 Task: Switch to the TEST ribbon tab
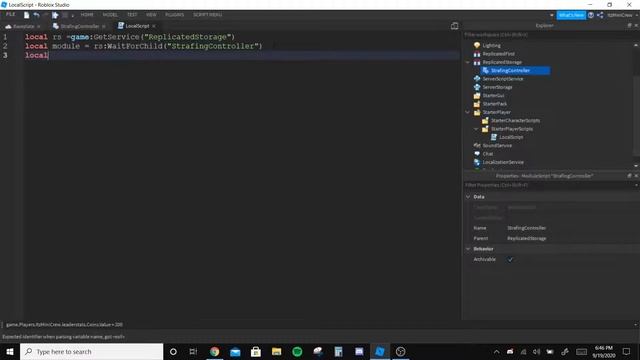point(132,15)
